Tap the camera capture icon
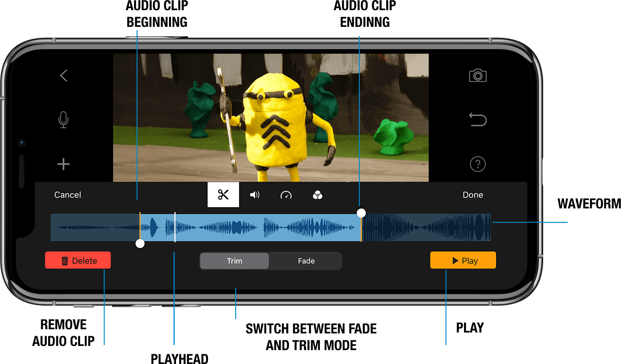 [x=477, y=75]
